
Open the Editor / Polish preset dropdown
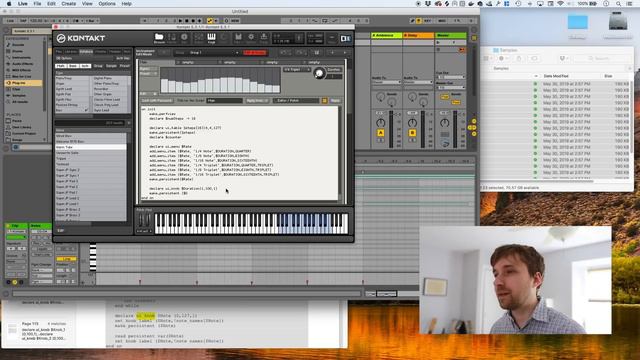click(x=296, y=100)
